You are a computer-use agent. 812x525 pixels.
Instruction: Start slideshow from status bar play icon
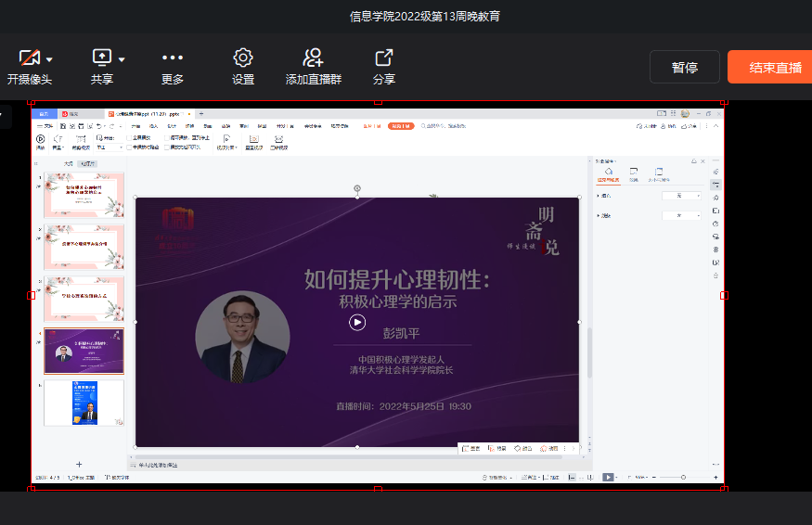[x=609, y=477]
